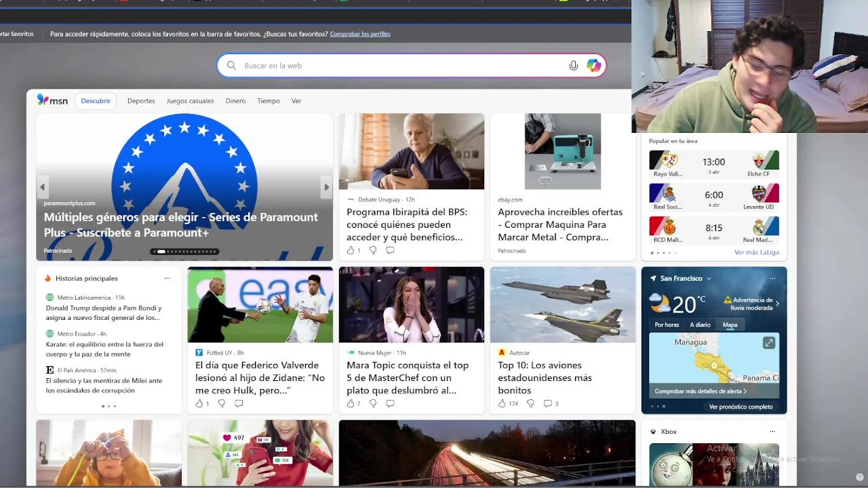The height and width of the screenshot is (488, 868).
Task: Open comments on Programa Ibirapitá article
Action: (390, 250)
